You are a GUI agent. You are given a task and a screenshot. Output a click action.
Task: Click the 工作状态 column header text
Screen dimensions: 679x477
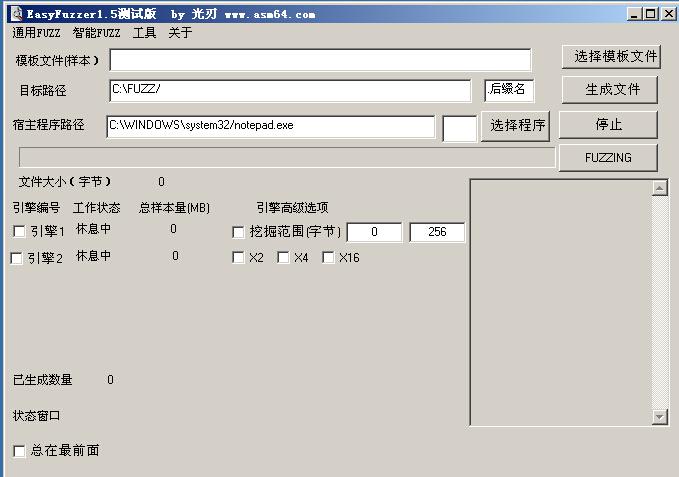(x=97, y=208)
